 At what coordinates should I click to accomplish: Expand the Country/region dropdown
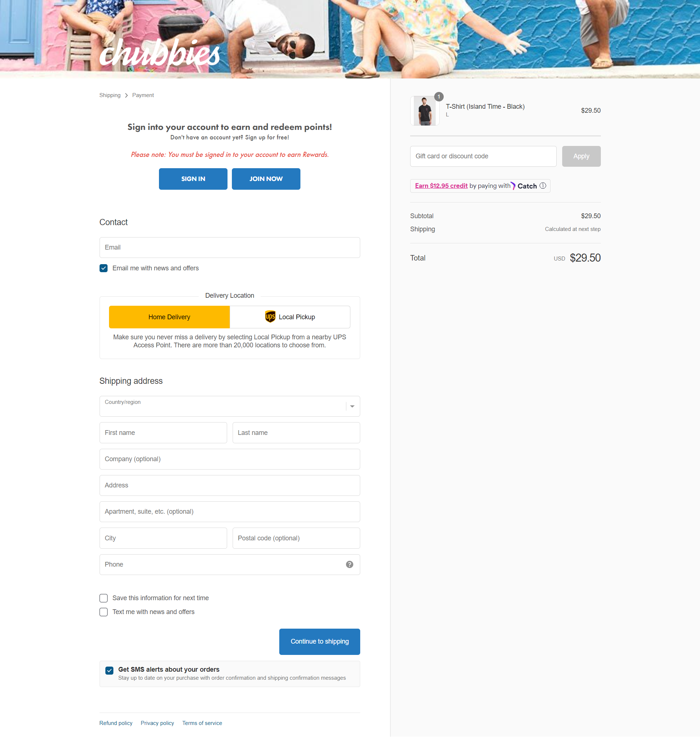tap(229, 406)
